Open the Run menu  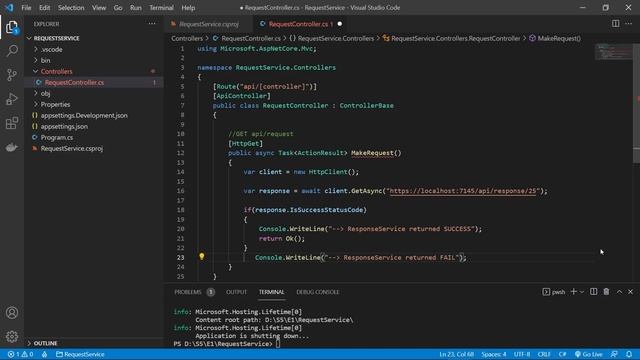click(136, 8)
